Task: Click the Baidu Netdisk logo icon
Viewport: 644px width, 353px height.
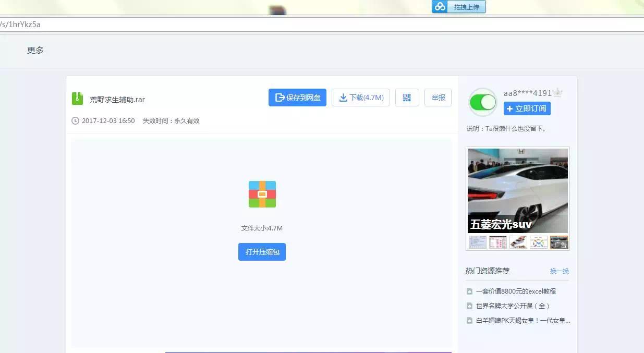Action: [439, 6]
